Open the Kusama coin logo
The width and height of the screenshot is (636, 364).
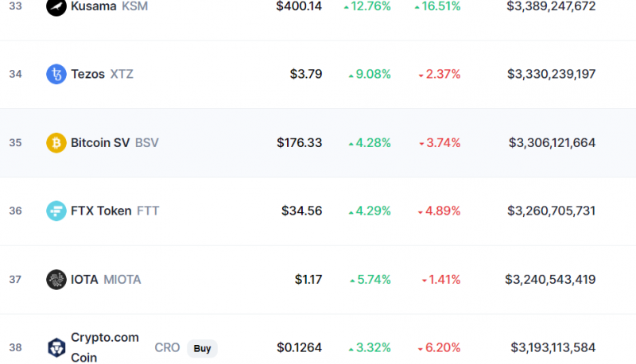point(56,6)
